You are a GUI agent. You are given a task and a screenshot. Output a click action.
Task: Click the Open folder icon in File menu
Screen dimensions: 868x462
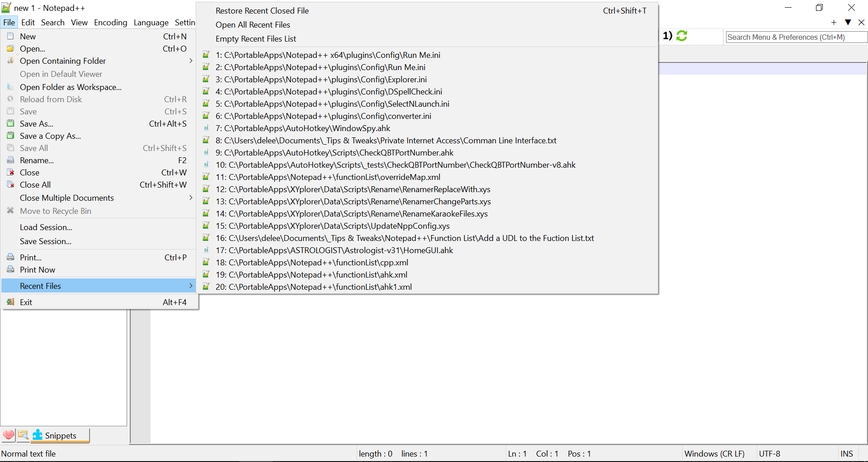point(10,48)
